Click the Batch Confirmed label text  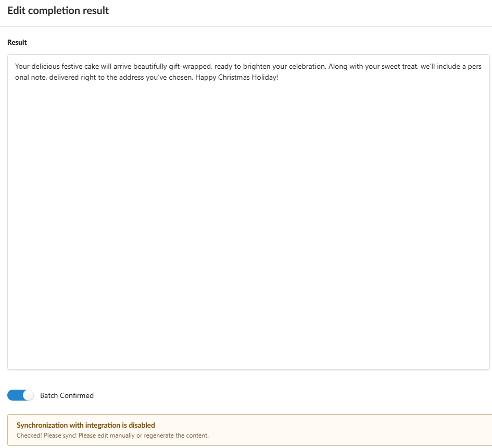(67, 395)
